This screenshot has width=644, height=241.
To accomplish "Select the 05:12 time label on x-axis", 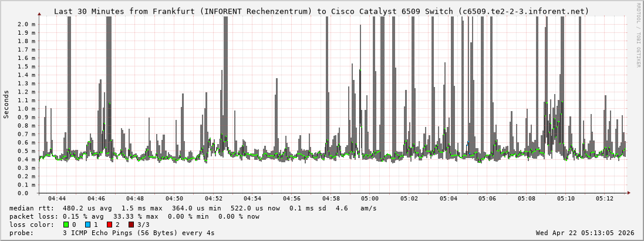I will 605,199.
